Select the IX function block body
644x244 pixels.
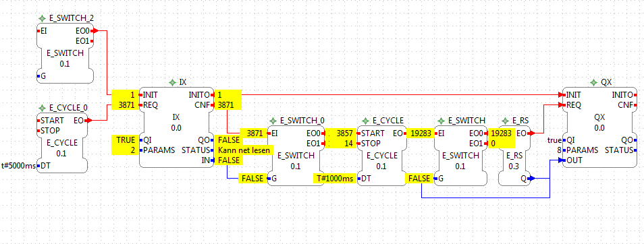pos(177,127)
